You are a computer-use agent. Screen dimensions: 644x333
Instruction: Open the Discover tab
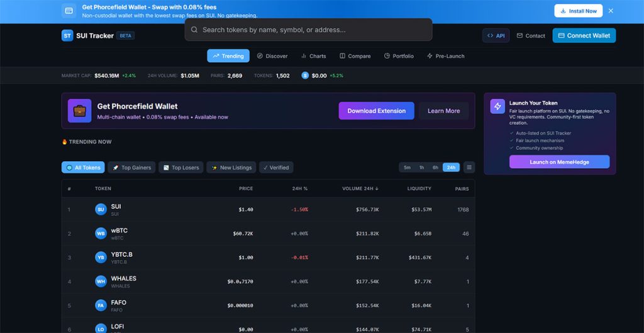272,56
